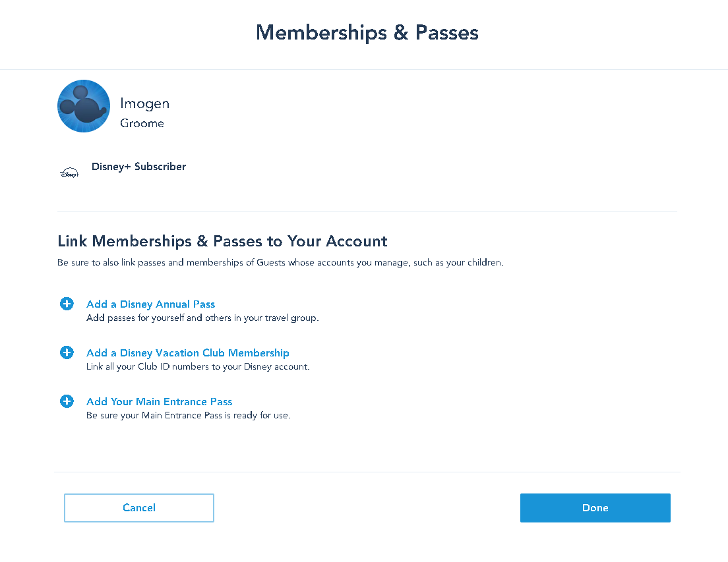Expand the Disney Annual Pass option
This screenshot has width=728, height=562.
150,304
